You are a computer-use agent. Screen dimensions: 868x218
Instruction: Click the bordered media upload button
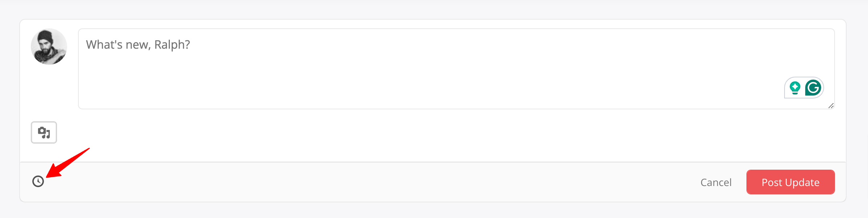click(44, 133)
